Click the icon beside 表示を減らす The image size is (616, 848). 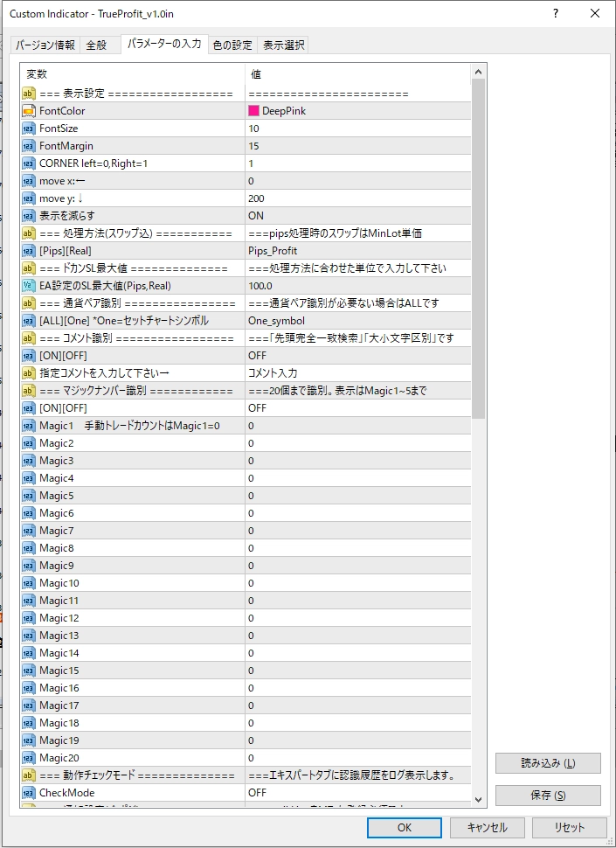(x=29, y=216)
